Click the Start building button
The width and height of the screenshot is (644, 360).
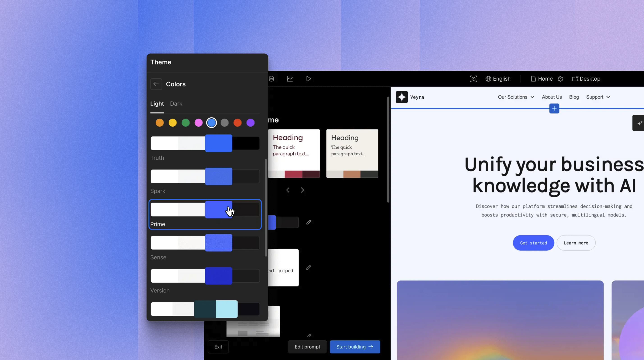point(355,347)
